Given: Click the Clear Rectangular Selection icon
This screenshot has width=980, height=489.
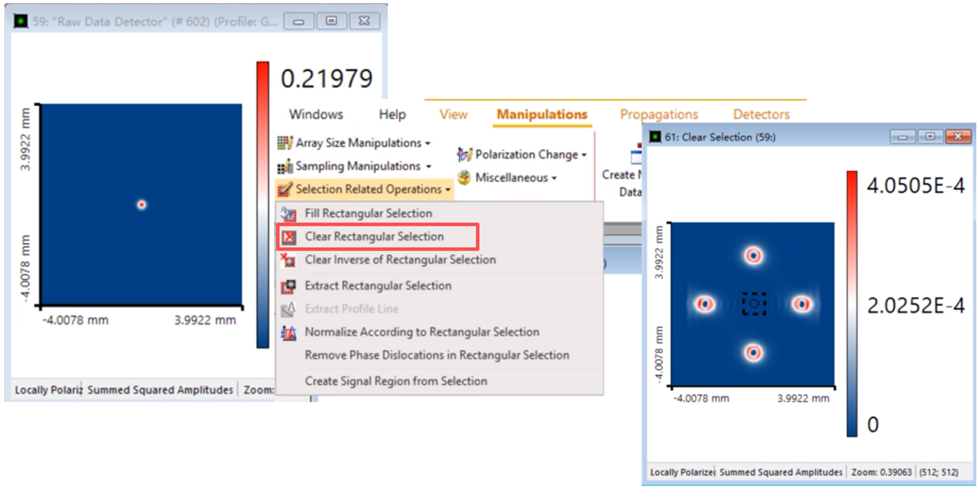Looking at the screenshot, I should click(289, 237).
